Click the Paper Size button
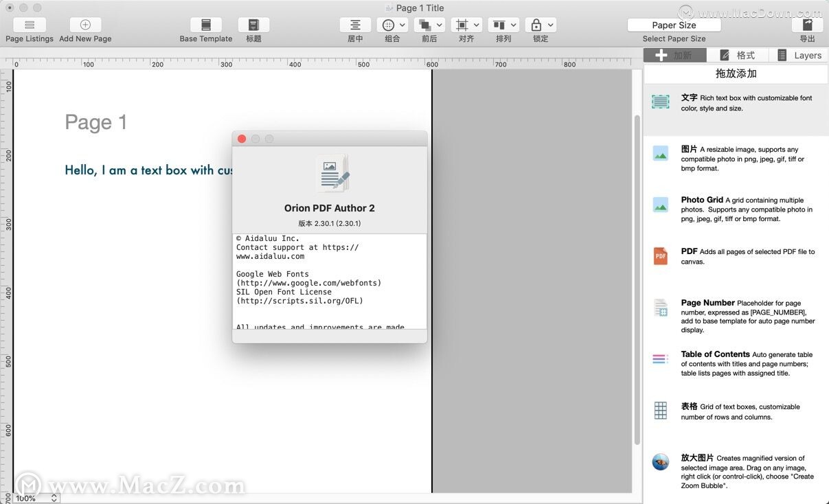829x504 pixels. (674, 25)
